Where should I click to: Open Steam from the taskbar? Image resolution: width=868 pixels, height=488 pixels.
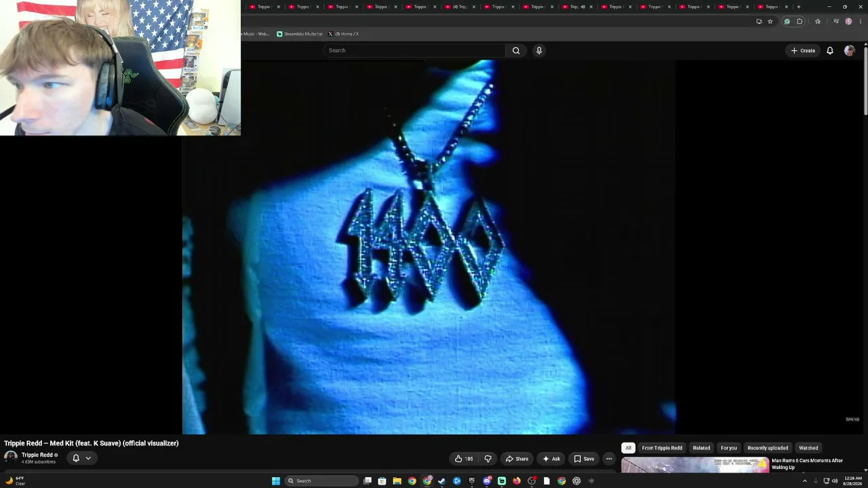tap(441, 481)
